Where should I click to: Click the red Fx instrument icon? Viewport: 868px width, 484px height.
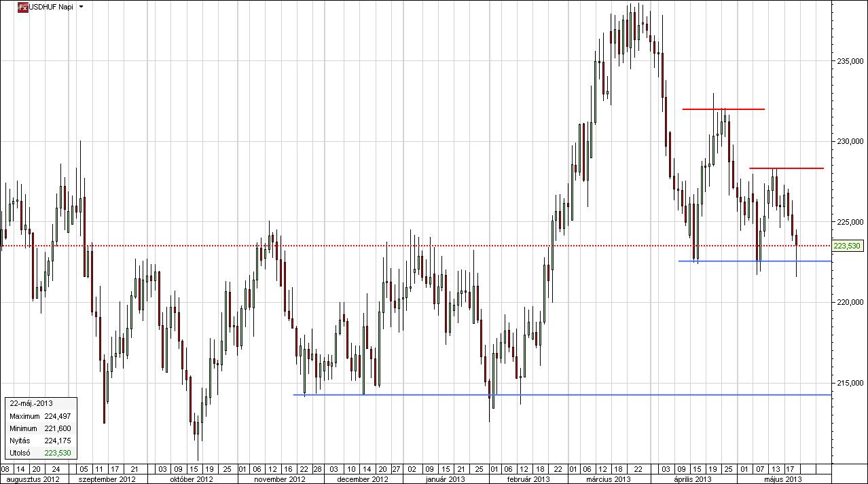tap(22, 7)
